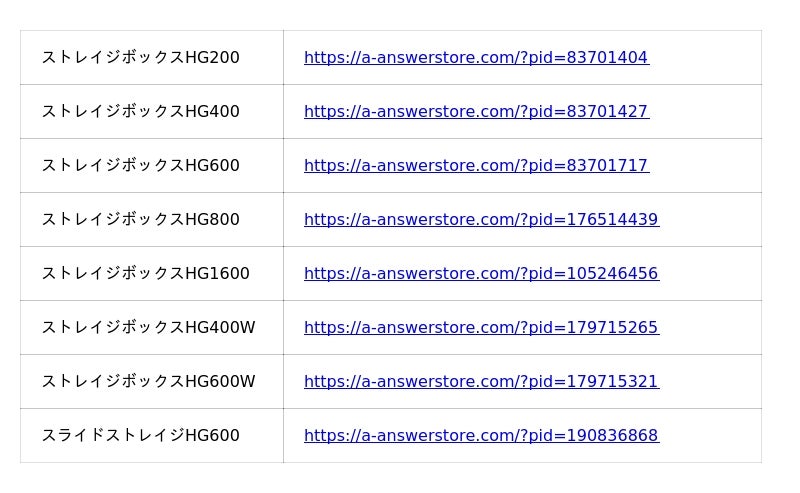Visit the pid=190836868 store link
The image size is (800, 493).
[x=481, y=436]
